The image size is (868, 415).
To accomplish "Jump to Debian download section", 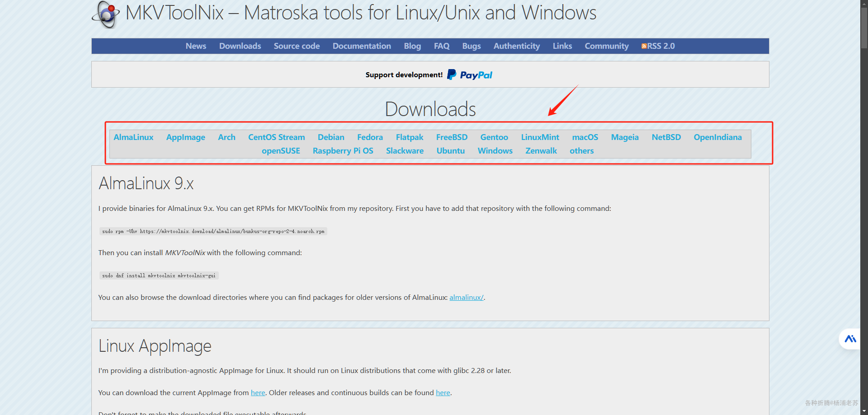I will [331, 137].
